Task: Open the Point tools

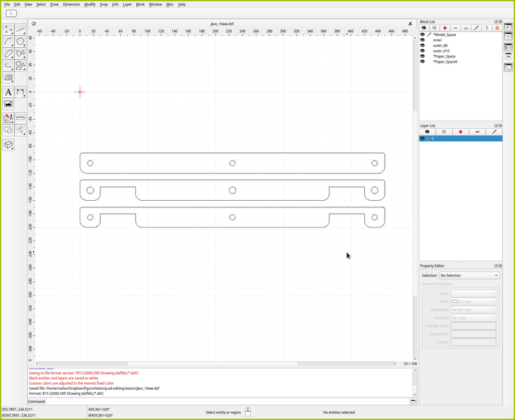Action: (8, 29)
